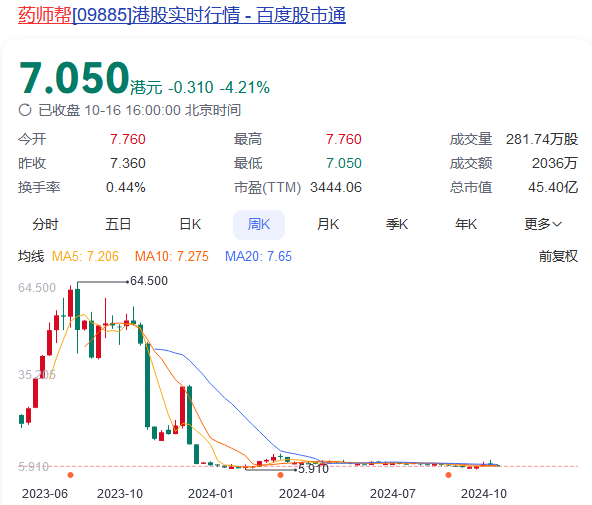The height and width of the screenshot is (505, 592).
Task: Click the 市盈(TTM) value 3444.06
Action: point(336,188)
